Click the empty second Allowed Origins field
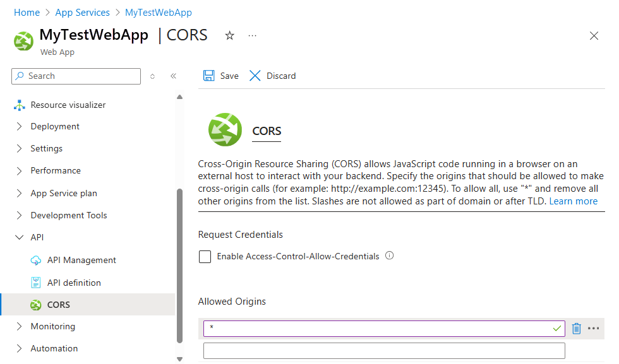 [383, 350]
